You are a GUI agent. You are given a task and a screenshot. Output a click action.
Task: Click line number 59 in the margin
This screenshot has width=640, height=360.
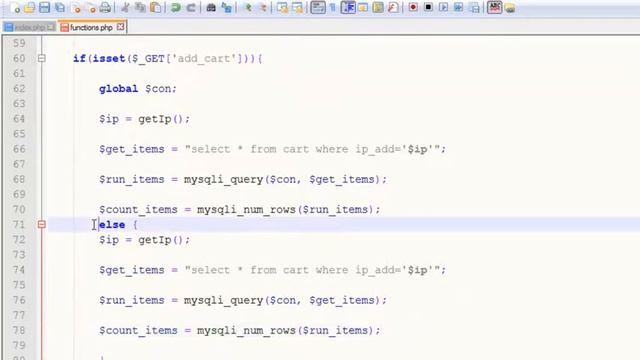[x=19, y=43]
